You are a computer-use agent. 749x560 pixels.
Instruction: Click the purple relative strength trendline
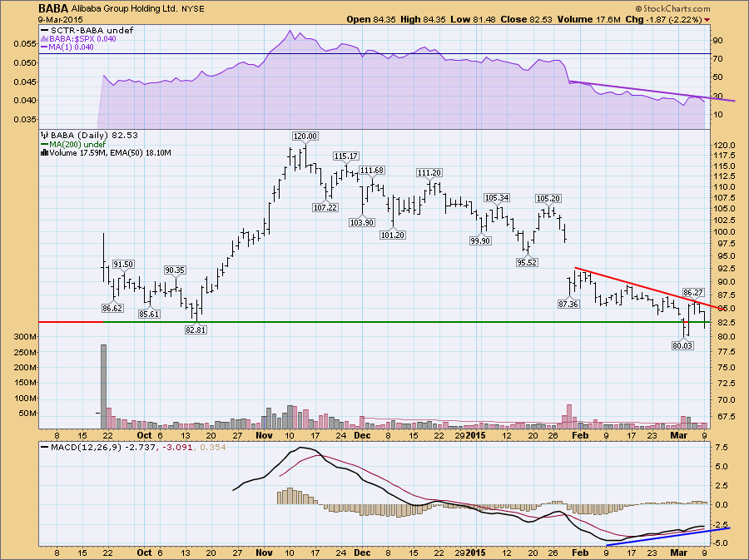tap(649, 92)
